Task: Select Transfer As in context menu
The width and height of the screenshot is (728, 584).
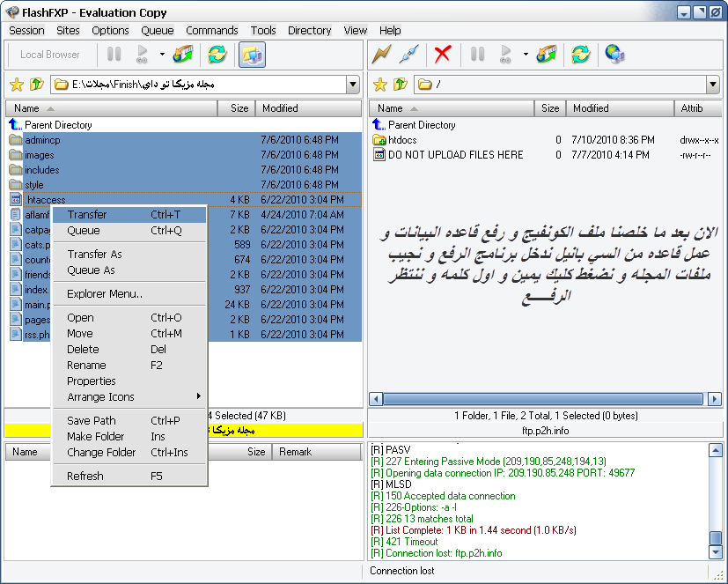Action: [129, 255]
